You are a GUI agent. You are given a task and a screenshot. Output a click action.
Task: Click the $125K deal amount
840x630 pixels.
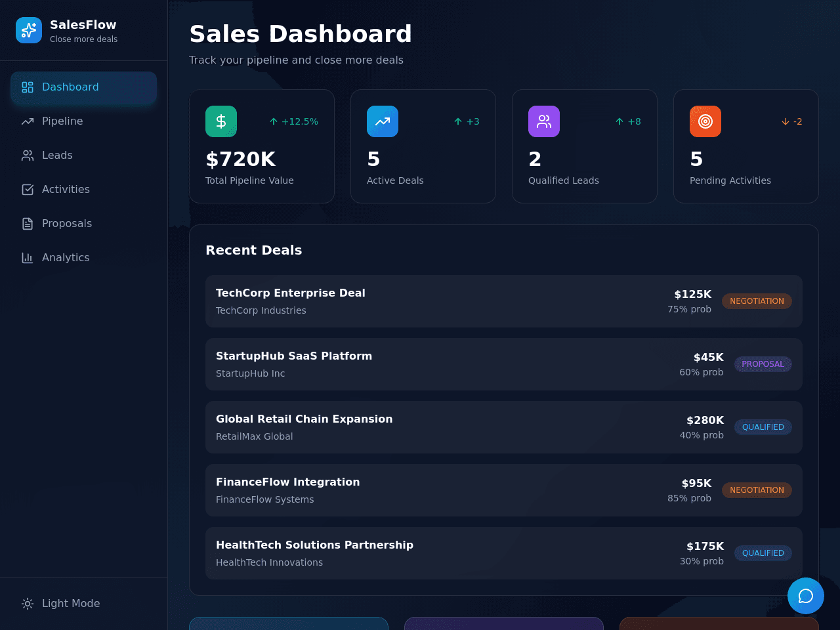click(x=692, y=295)
